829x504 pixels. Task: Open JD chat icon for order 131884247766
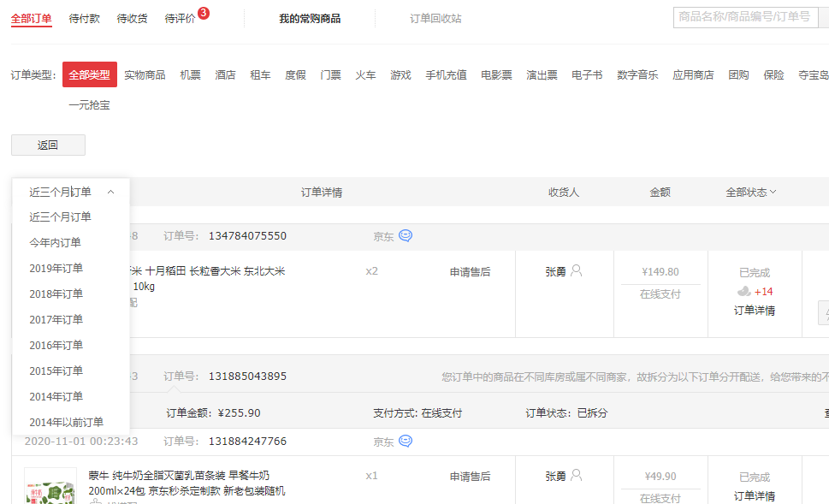point(406,441)
